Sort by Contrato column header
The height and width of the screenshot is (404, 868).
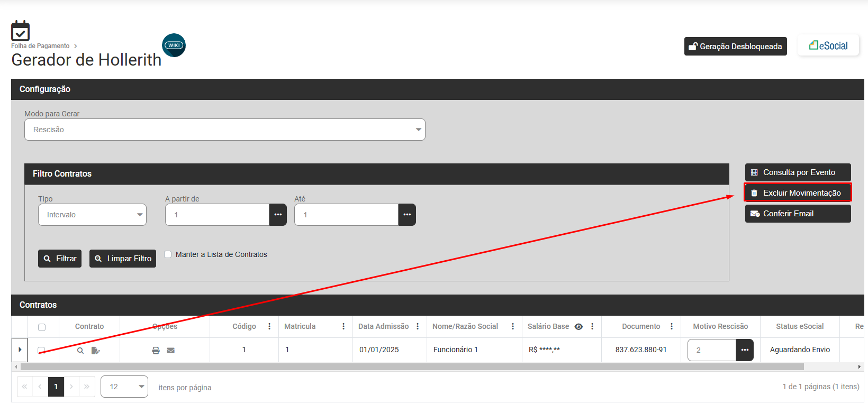coord(89,326)
